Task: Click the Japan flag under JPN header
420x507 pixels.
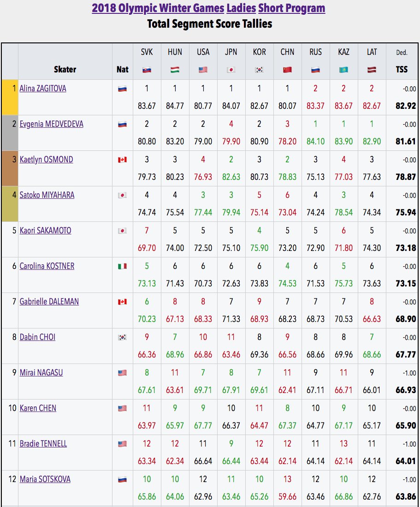Action: tap(231, 70)
